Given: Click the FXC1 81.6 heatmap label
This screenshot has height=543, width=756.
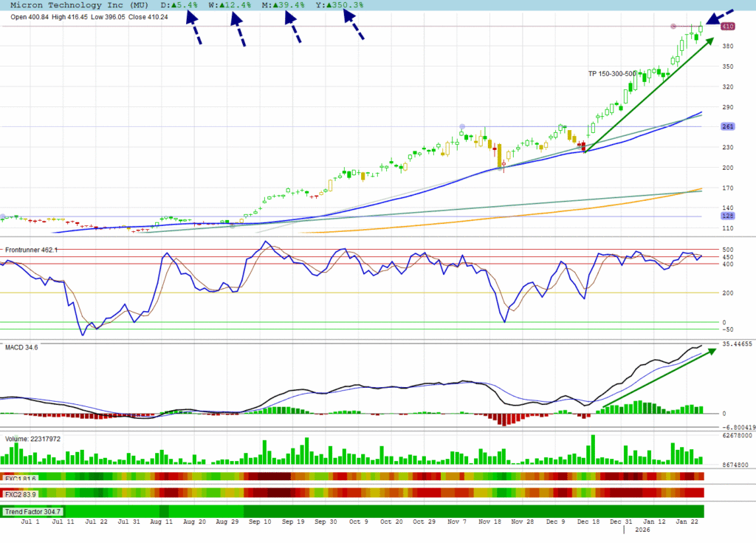Looking at the screenshot, I should coord(20,479).
